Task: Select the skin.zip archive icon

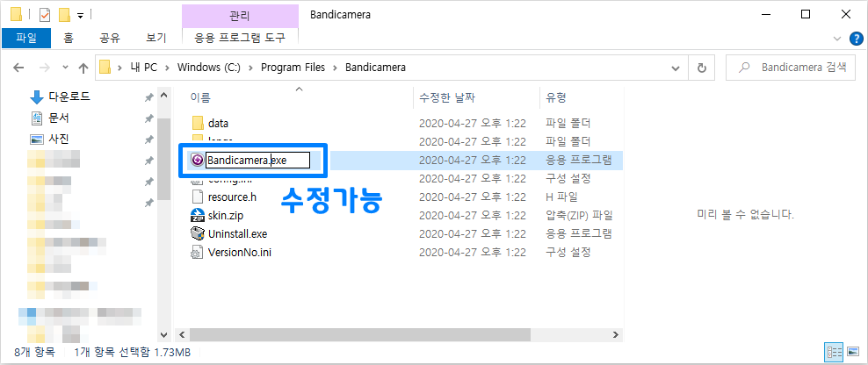Action: [x=198, y=215]
